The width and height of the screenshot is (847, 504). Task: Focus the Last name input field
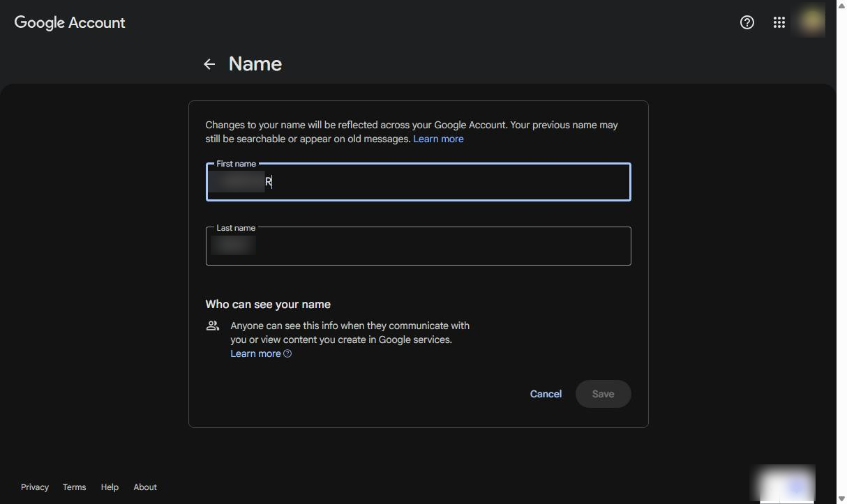[x=419, y=246]
